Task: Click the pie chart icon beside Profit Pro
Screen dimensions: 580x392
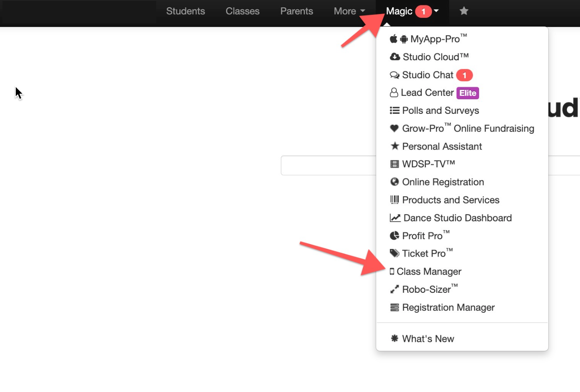Action: coord(395,235)
